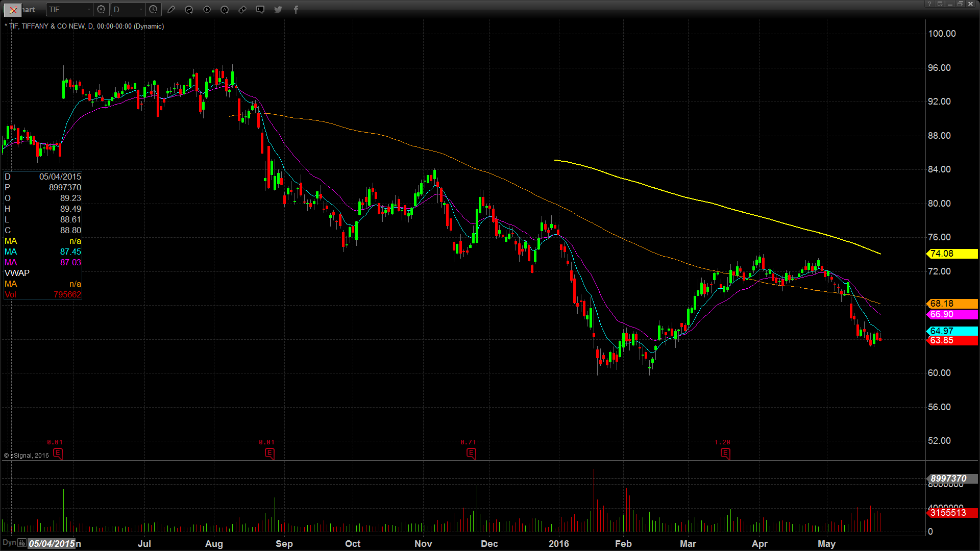Open the chat comment bubble icon

(260, 10)
